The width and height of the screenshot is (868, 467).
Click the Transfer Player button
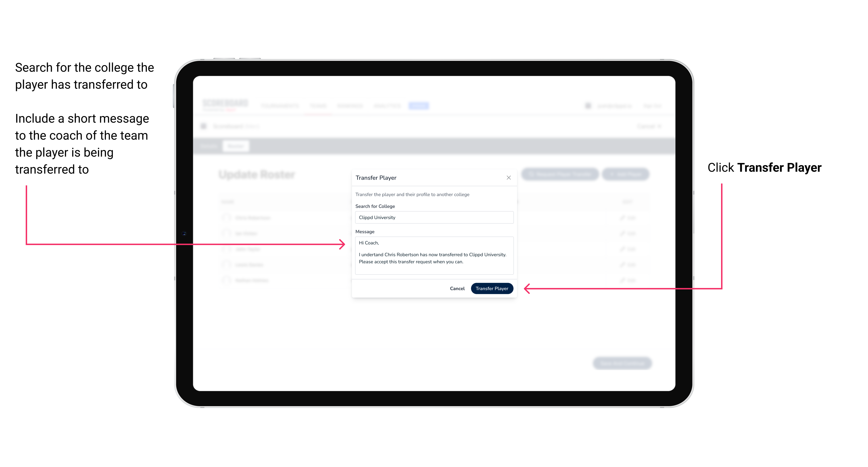pyautogui.click(x=492, y=288)
